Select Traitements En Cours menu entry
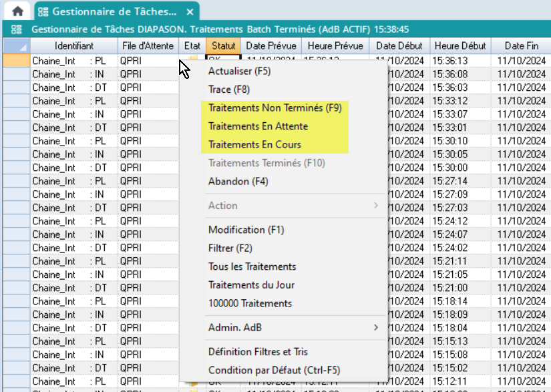The image size is (551, 392). 254,145
